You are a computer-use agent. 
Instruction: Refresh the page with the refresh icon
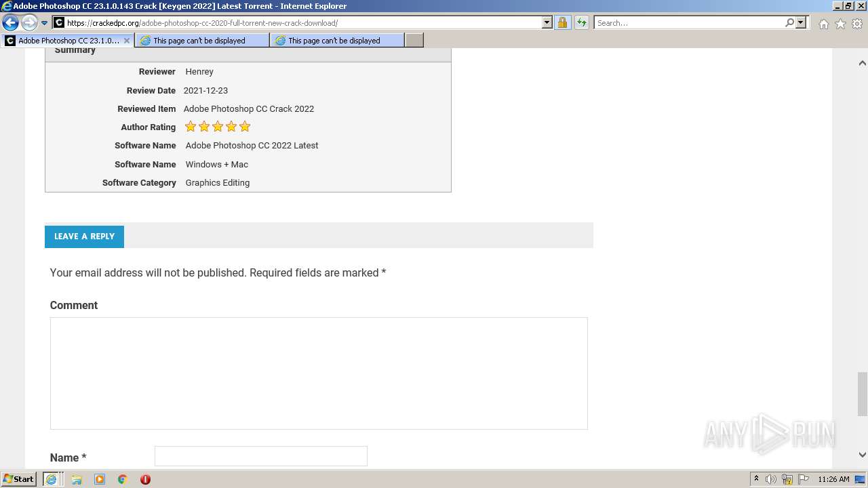coord(581,23)
